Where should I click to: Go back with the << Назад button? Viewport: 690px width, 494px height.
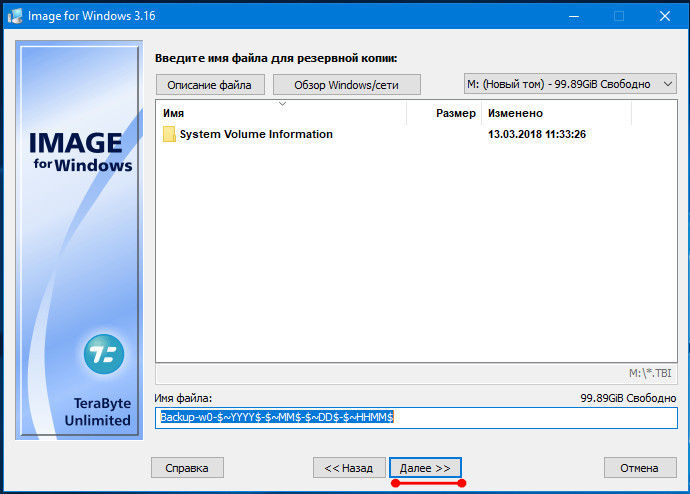pos(349,468)
